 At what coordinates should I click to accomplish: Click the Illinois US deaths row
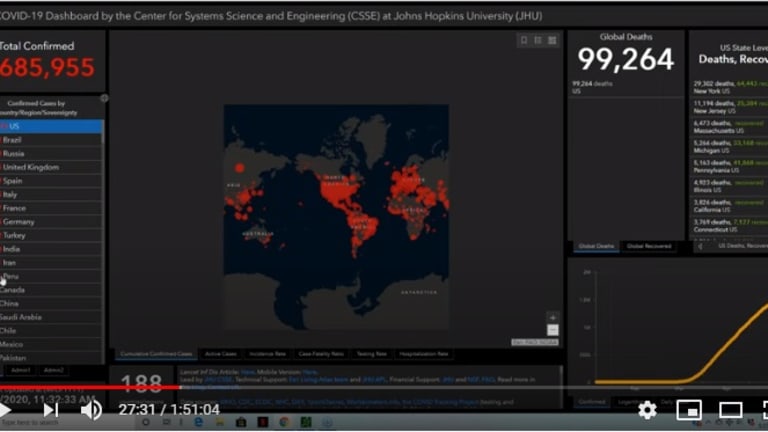coord(730,186)
